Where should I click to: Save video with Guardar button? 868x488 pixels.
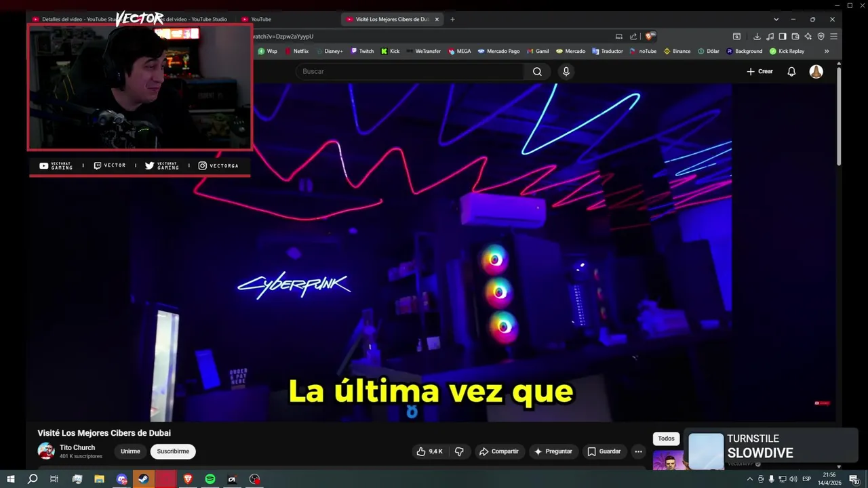tap(604, 451)
